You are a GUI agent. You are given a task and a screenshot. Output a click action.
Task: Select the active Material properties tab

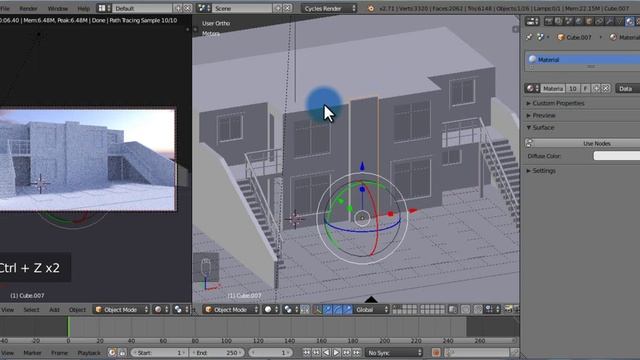tap(630, 21)
